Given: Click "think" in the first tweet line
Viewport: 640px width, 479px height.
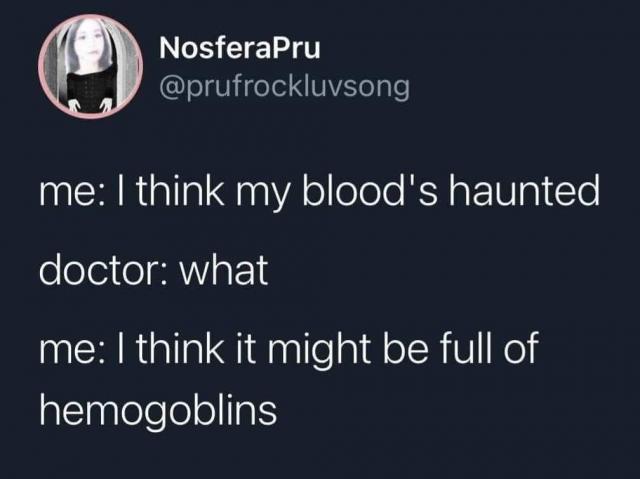Looking at the screenshot, I should (x=180, y=190).
